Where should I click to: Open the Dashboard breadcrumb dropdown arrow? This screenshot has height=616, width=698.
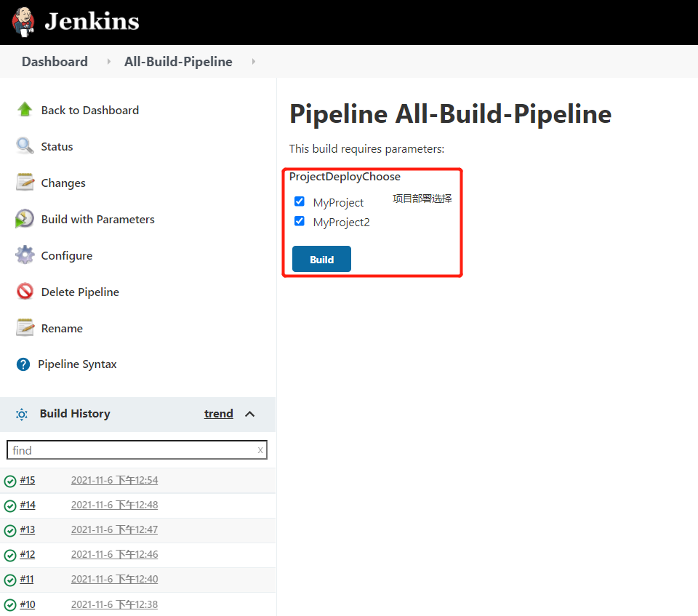109,62
